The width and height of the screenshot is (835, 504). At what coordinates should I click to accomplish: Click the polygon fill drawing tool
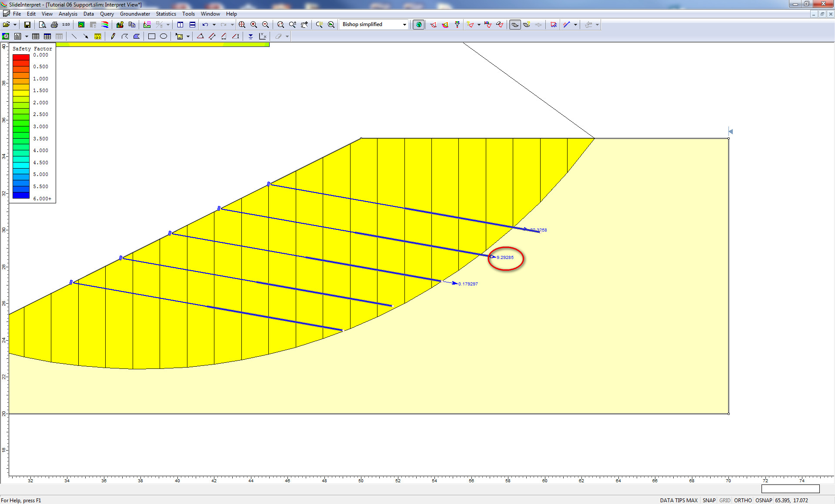(x=137, y=36)
